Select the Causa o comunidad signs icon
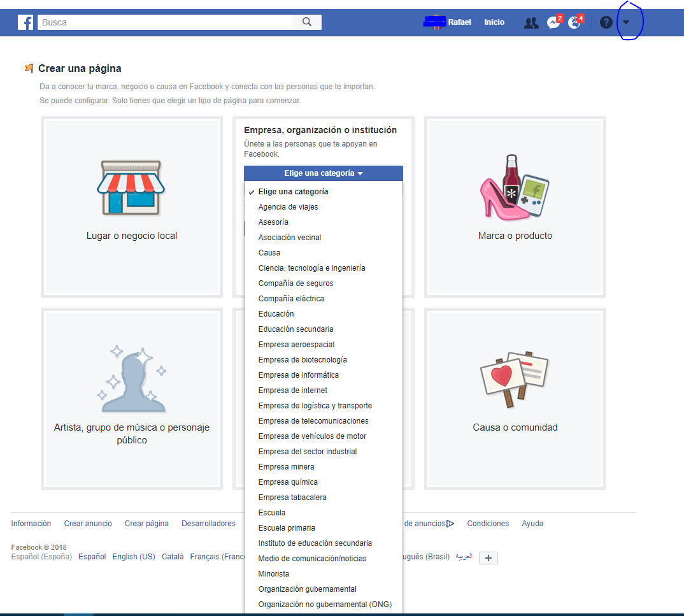The width and height of the screenshot is (684, 616). pyautogui.click(x=515, y=380)
